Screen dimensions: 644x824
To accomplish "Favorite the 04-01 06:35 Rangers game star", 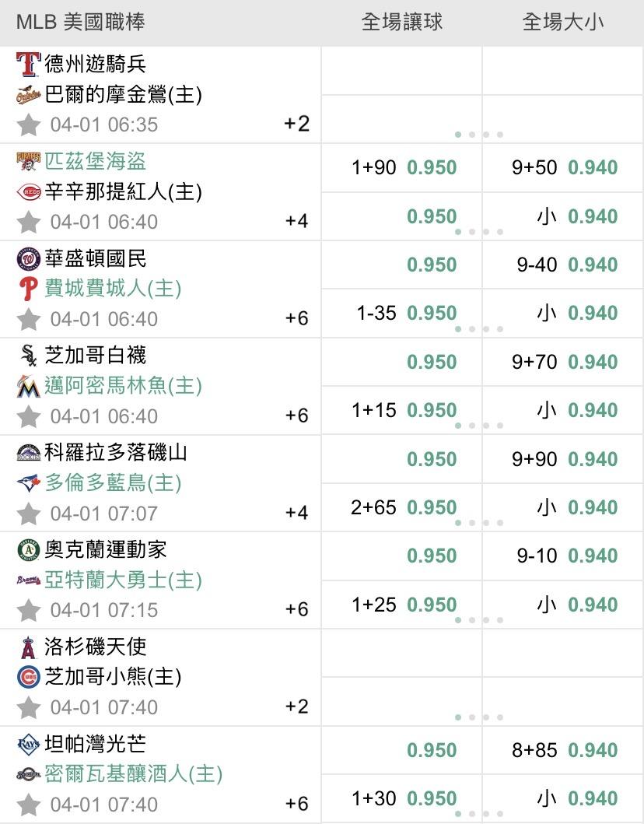I will [29, 124].
